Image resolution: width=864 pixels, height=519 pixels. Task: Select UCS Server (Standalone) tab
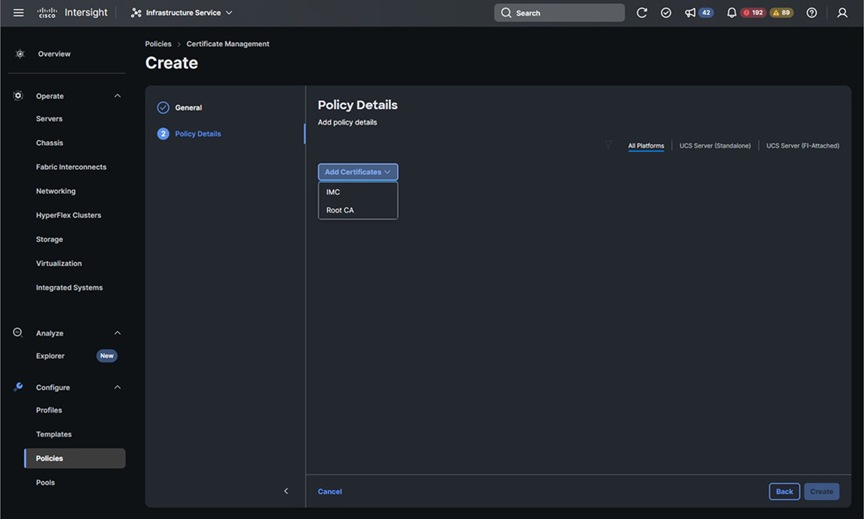click(x=715, y=146)
